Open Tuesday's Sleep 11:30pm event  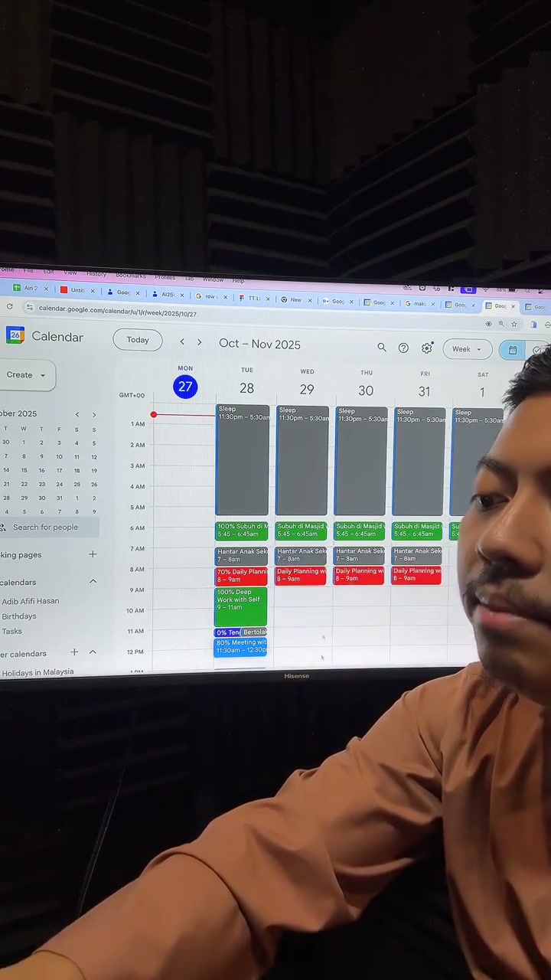pos(243,459)
